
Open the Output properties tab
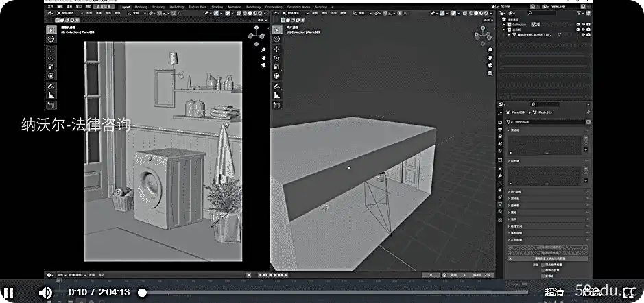click(x=500, y=130)
